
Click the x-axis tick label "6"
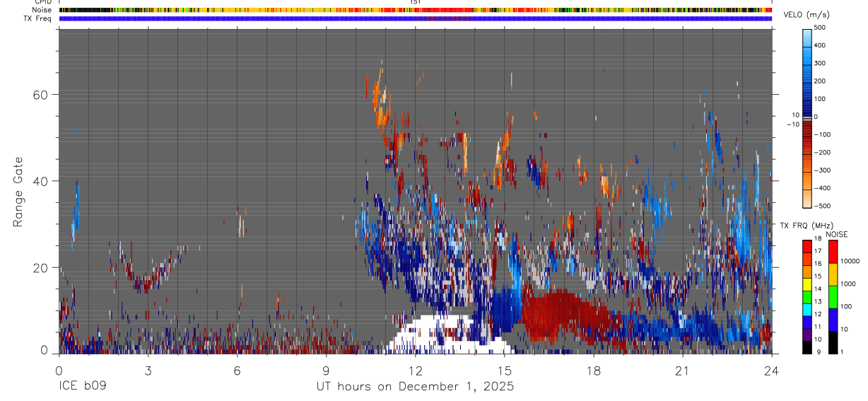237,371
